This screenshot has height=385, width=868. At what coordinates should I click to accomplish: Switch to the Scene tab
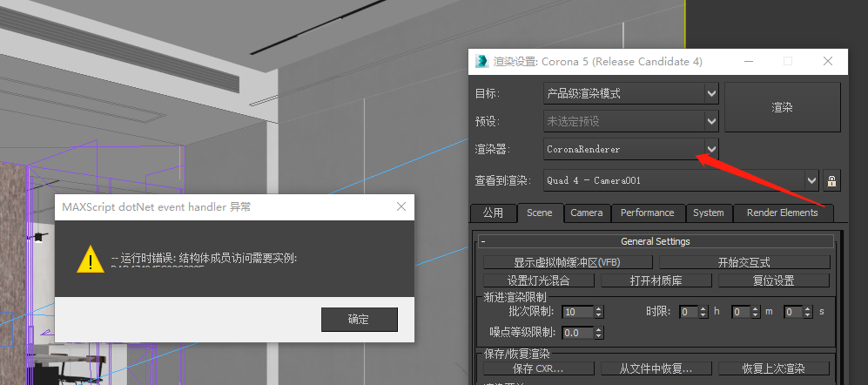coord(540,213)
